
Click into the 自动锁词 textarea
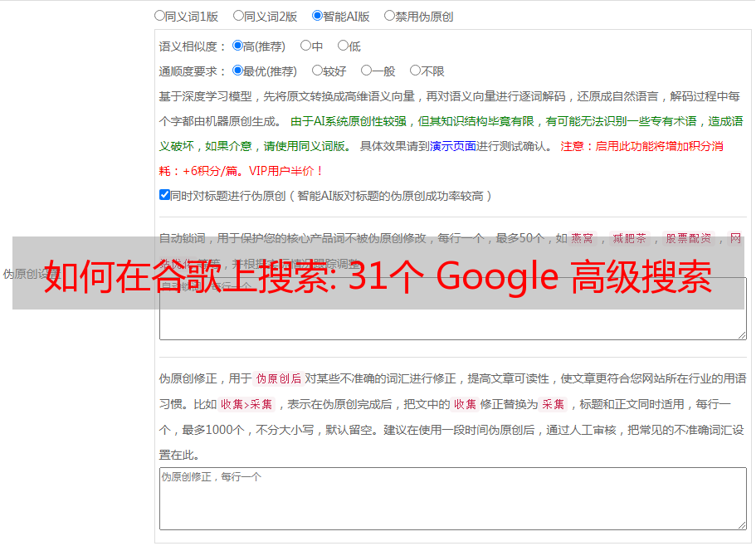453,309
